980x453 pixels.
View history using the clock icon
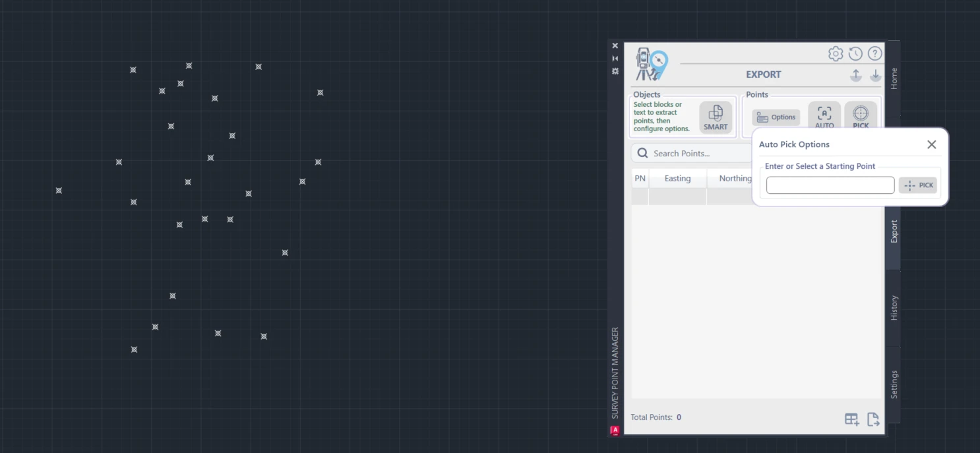855,53
